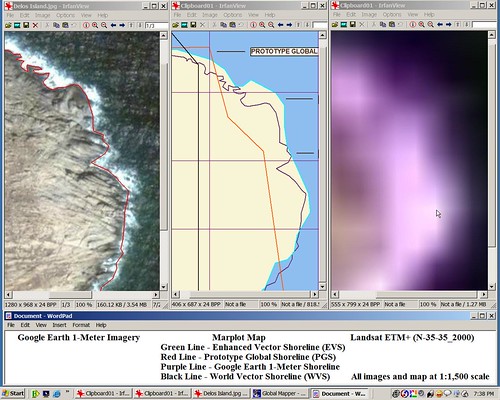Zoom out on the purple Landsat image

pyautogui.click(x=431, y=24)
